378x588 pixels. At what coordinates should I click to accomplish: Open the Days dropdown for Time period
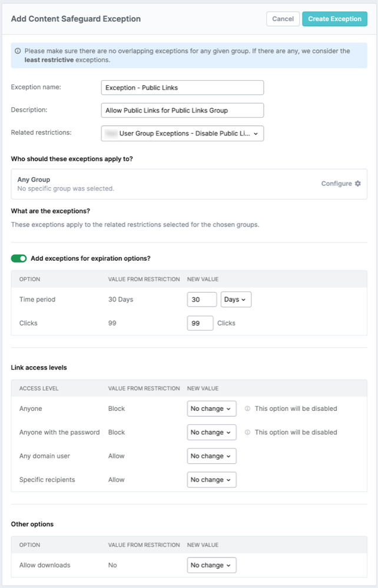pyautogui.click(x=236, y=299)
